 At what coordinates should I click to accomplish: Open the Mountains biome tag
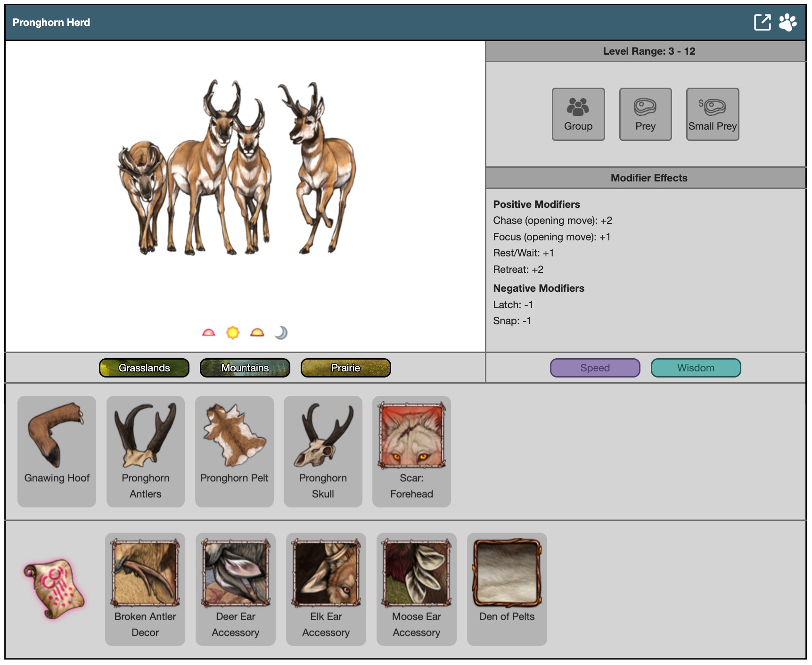[x=245, y=368]
